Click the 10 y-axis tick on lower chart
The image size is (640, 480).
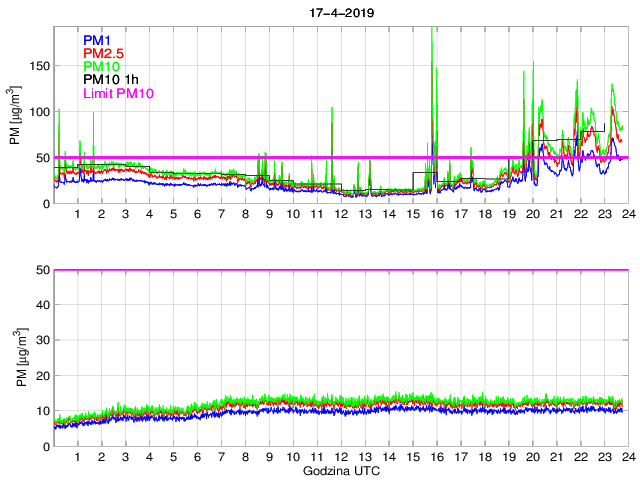pyautogui.click(x=42, y=411)
